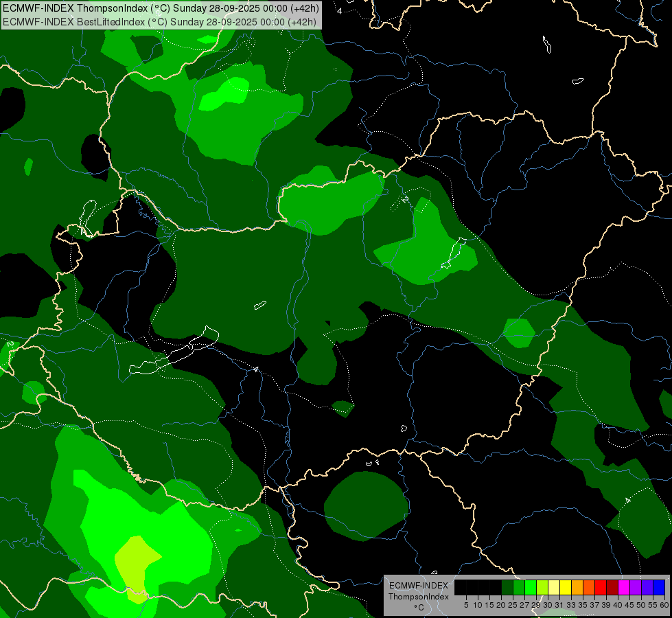Image resolution: width=672 pixels, height=618 pixels.
Task: Click the BestLiftedIndex title line at top
Action: 159,21
